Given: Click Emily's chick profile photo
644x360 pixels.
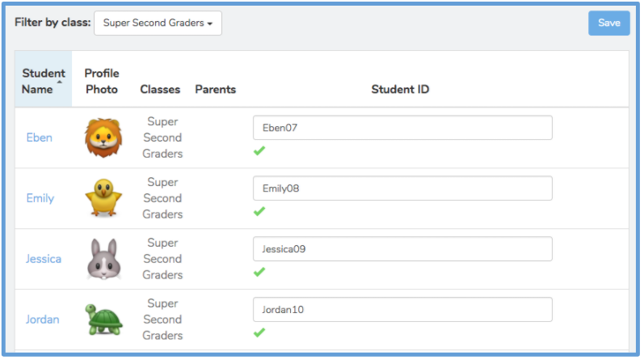Looking at the screenshot, I should click(103, 198).
